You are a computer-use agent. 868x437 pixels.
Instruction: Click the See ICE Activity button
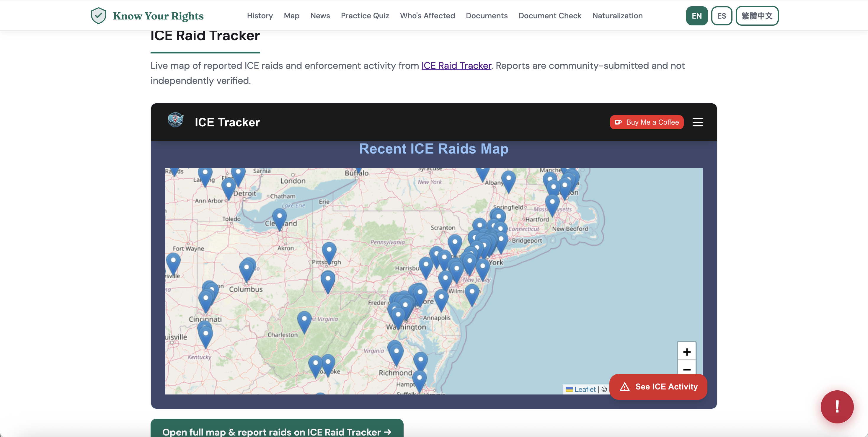click(x=658, y=387)
